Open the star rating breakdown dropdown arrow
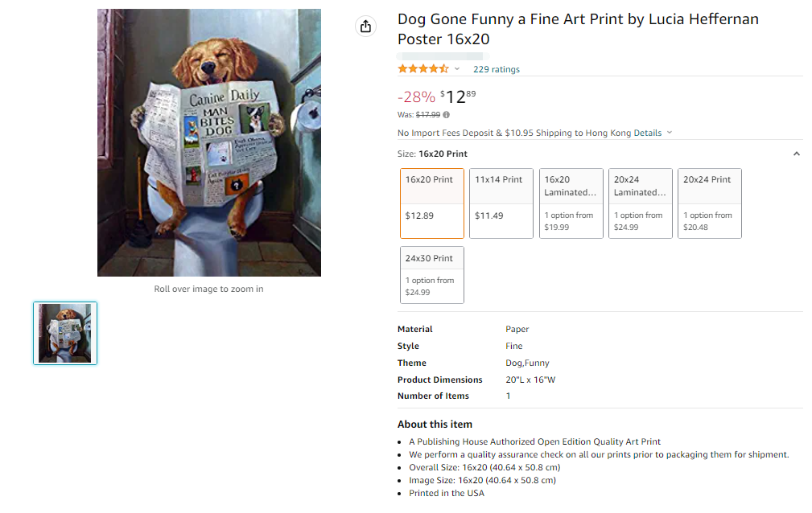Image resolution: width=812 pixels, height=513 pixels. tap(457, 69)
